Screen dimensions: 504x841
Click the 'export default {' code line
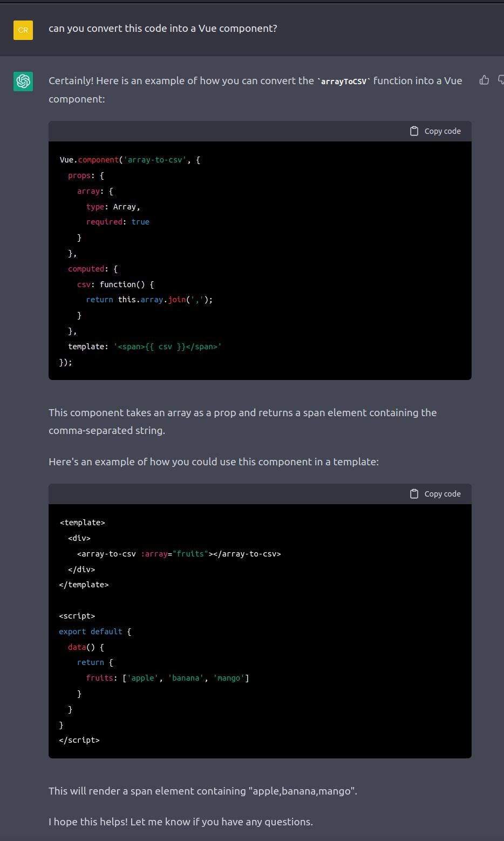(x=95, y=632)
